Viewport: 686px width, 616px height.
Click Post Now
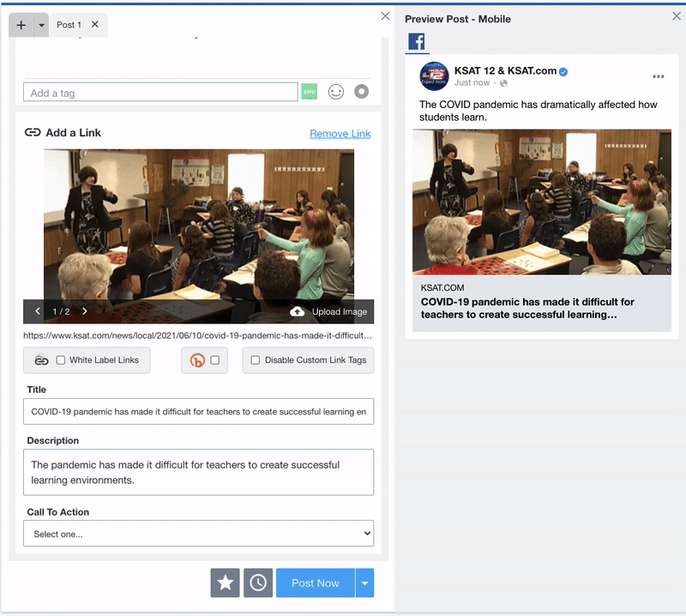click(x=316, y=583)
